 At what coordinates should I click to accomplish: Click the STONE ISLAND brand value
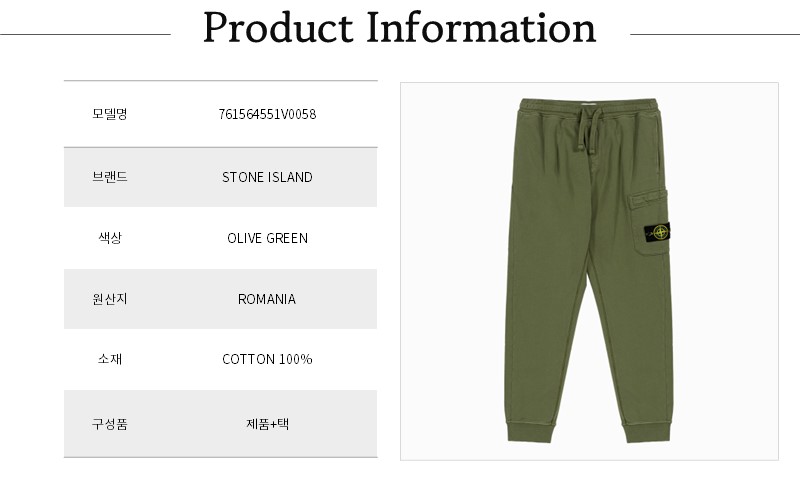[x=267, y=177]
